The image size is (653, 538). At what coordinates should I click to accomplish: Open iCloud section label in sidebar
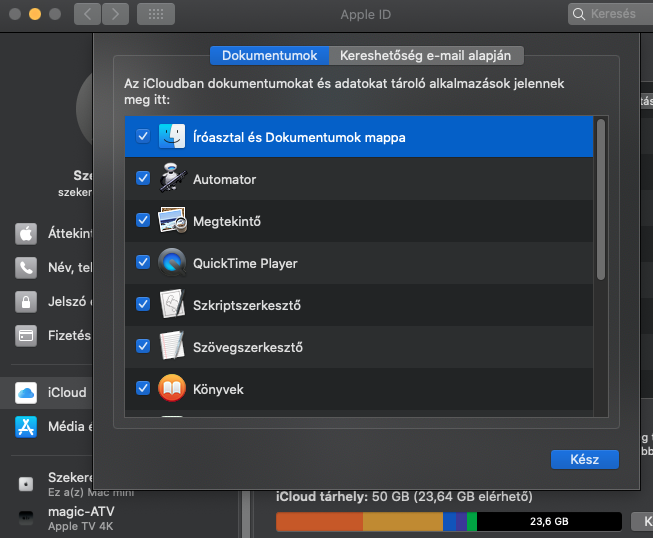tap(67, 392)
